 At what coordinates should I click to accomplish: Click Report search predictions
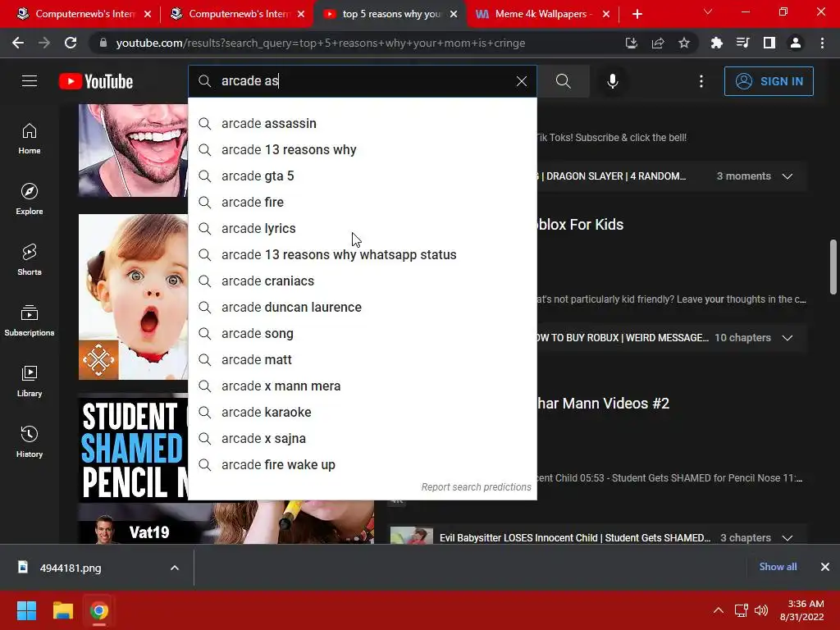pyautogui.click(x=477, y=487)
